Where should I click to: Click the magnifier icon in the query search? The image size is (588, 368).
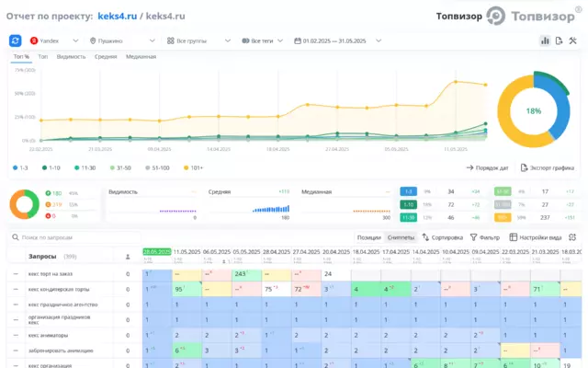[x=16, y=237]
